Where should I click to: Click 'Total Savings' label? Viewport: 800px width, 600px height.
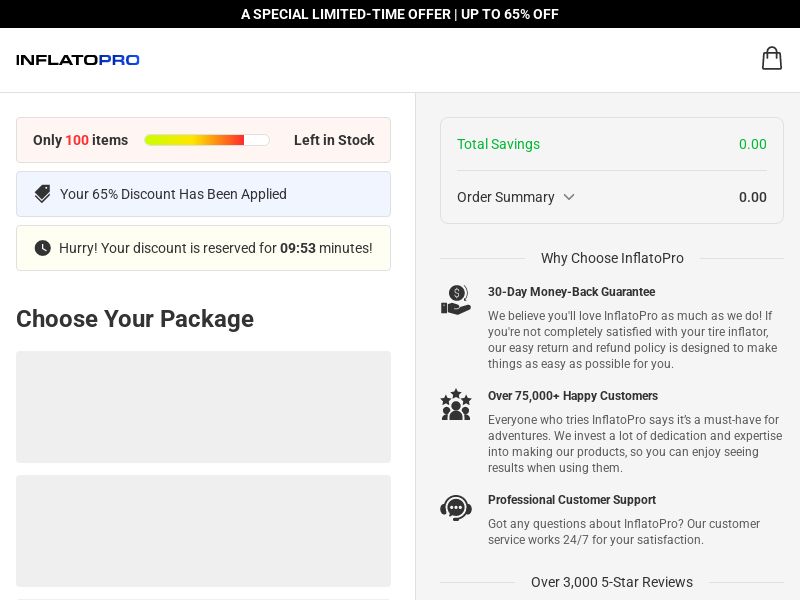[498, 144]
